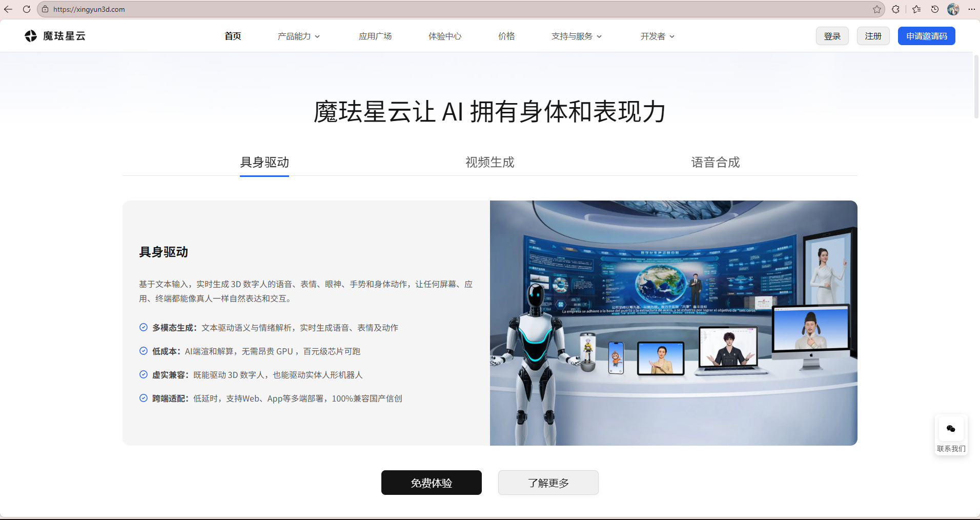The height and width of the screenshot is (520, 980).
Task: Click the 魔珐星云 logo icon
Action: point(31,36)
